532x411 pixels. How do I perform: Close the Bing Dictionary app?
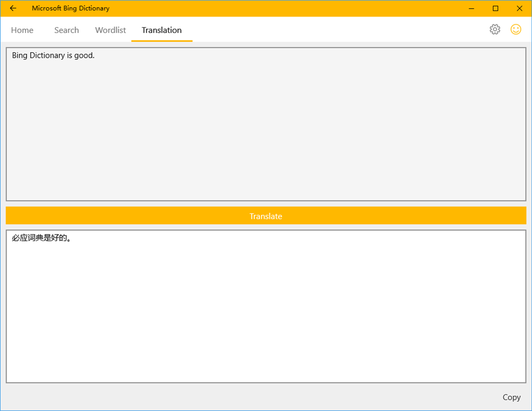pyautogui.click(x=519, y=8)
